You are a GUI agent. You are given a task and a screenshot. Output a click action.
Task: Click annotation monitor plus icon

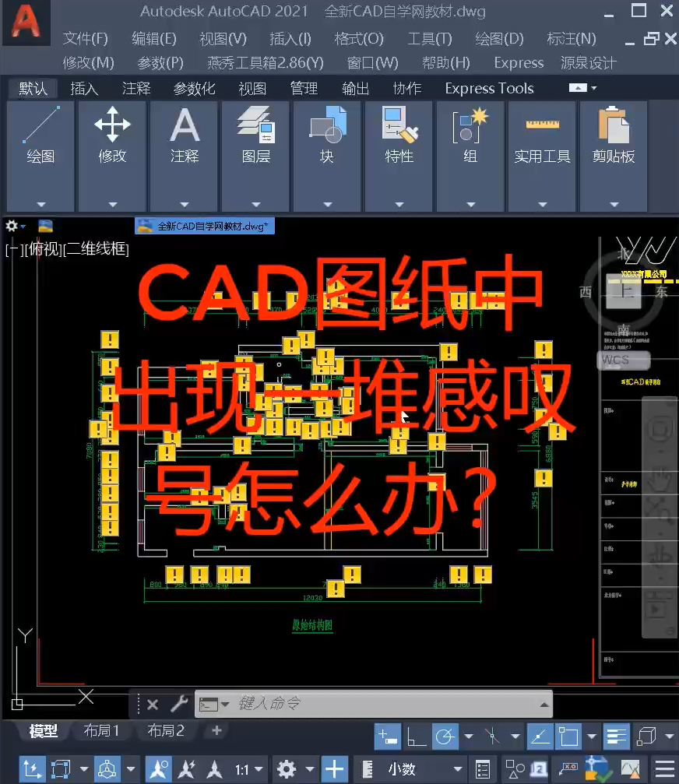(x=334, y=769)
